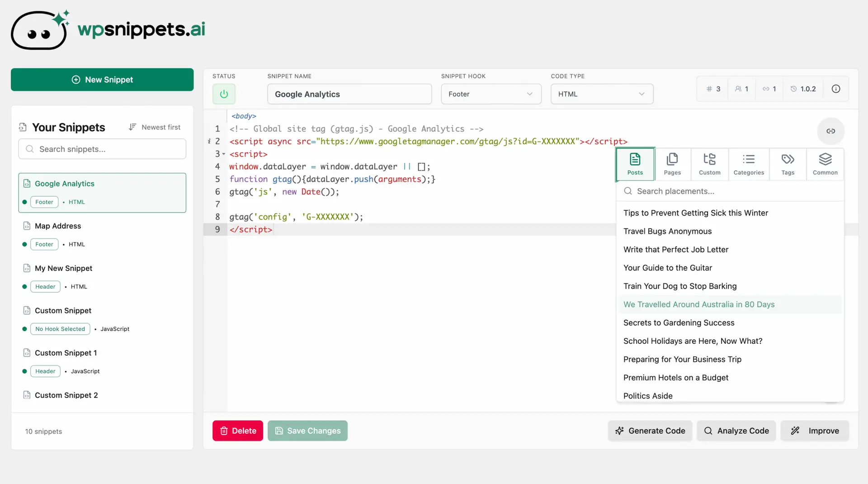
Task: Click Generate Code button
Action: click(650, 431)
